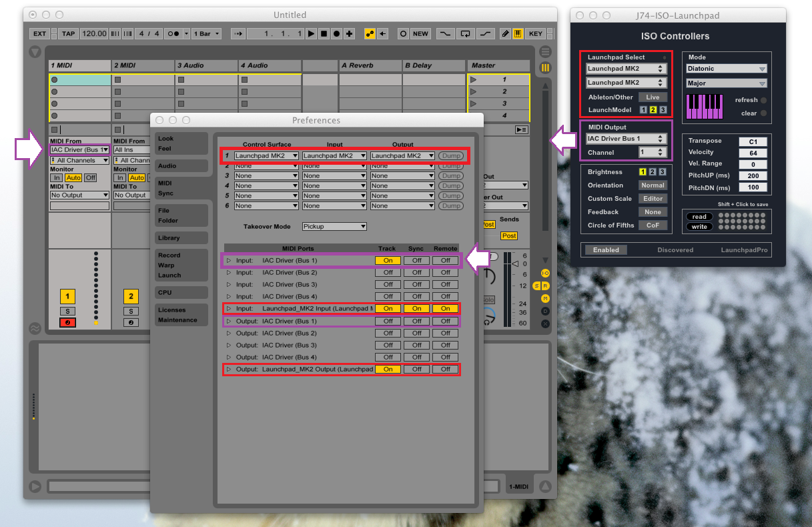
Task: Toggle Track for Output IAC Driver (Bus 1)
Action: point(388,321)
